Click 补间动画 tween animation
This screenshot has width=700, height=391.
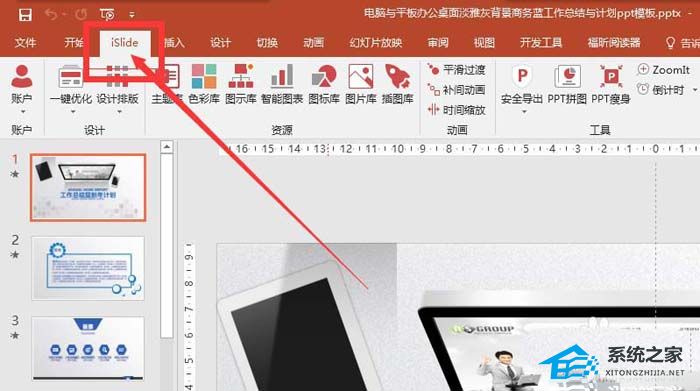point(456,90)
